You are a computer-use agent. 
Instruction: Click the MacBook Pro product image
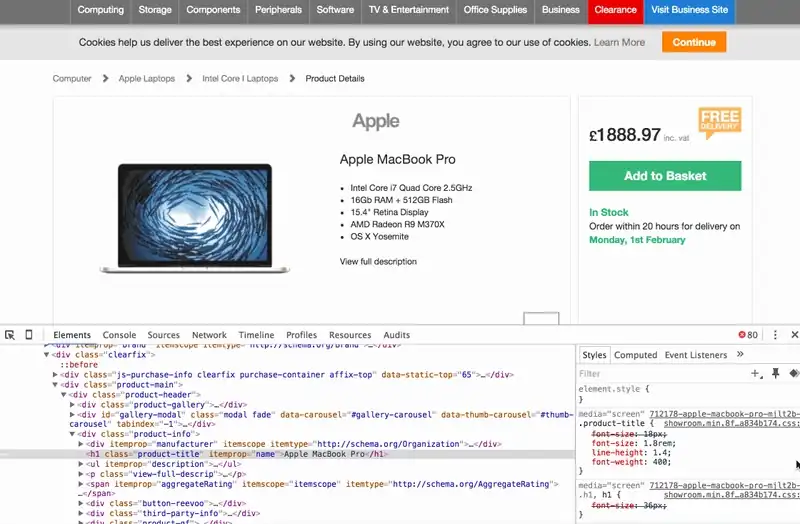tap(194, 218)
